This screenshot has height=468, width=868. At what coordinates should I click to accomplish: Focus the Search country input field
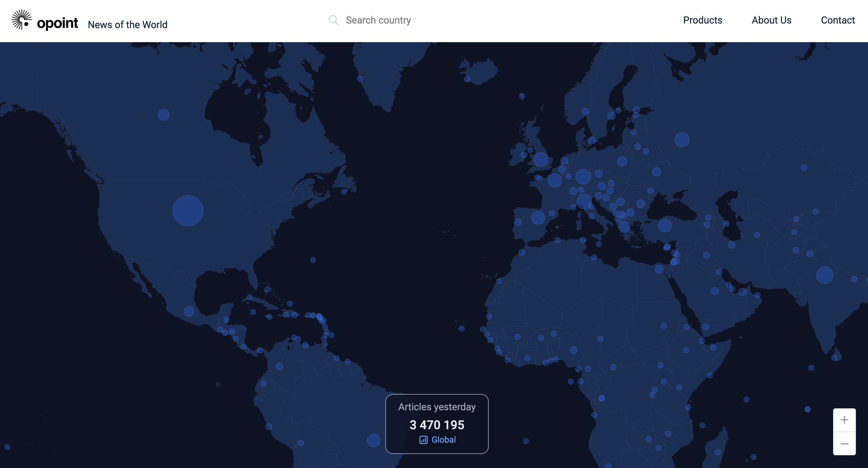[x=378, y=20]
